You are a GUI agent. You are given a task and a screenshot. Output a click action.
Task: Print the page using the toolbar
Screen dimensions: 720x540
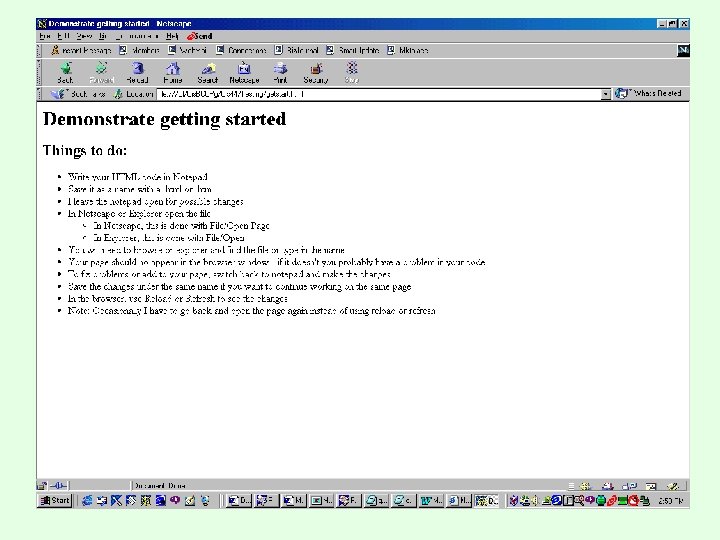(280, 73)
